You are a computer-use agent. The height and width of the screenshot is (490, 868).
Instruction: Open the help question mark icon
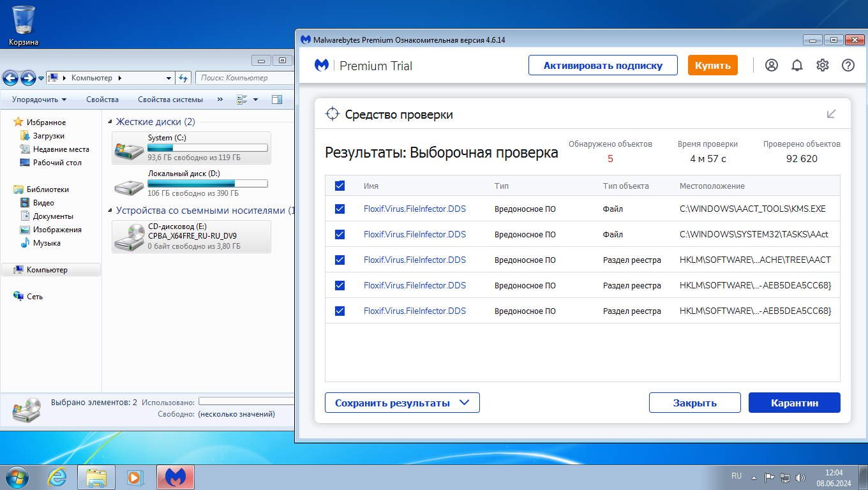(848, 65)
